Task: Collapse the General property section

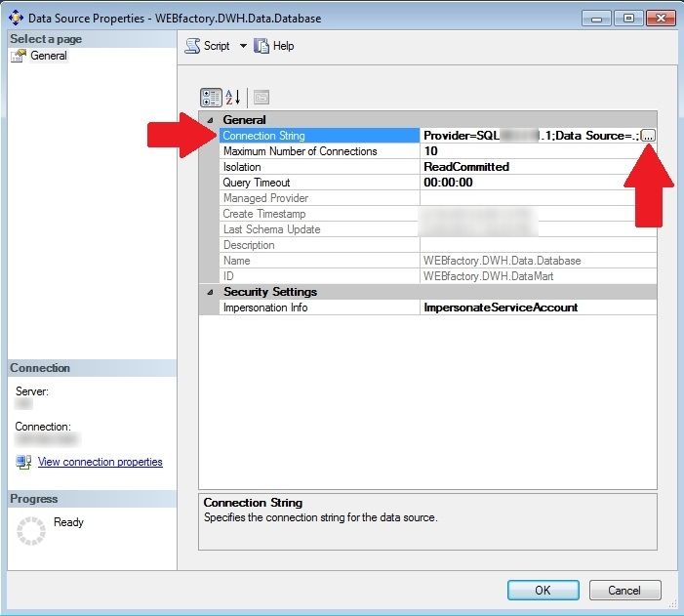Action: click(x=210, y=120)
